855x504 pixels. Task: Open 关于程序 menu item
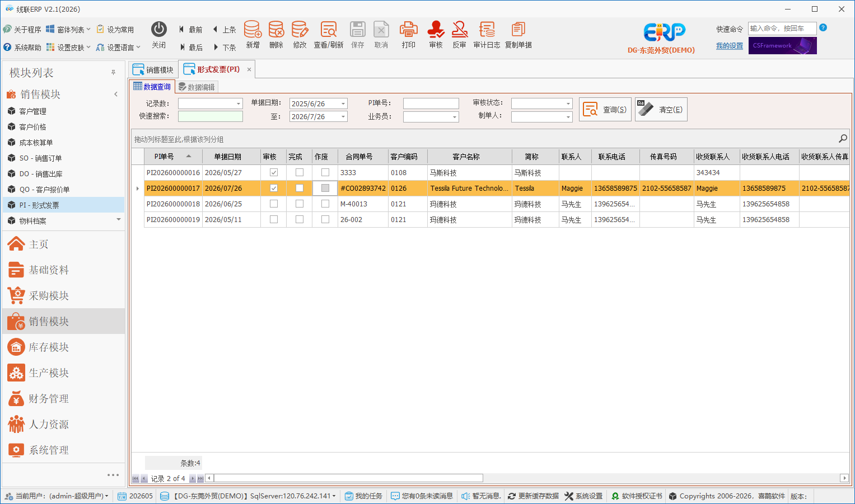coord(22,30)
